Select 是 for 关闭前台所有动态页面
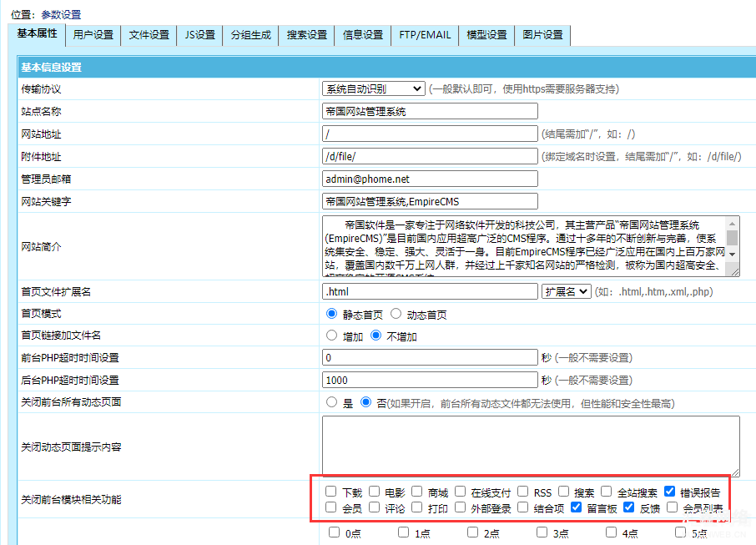756x545 pixels. (x=331, y=402)
